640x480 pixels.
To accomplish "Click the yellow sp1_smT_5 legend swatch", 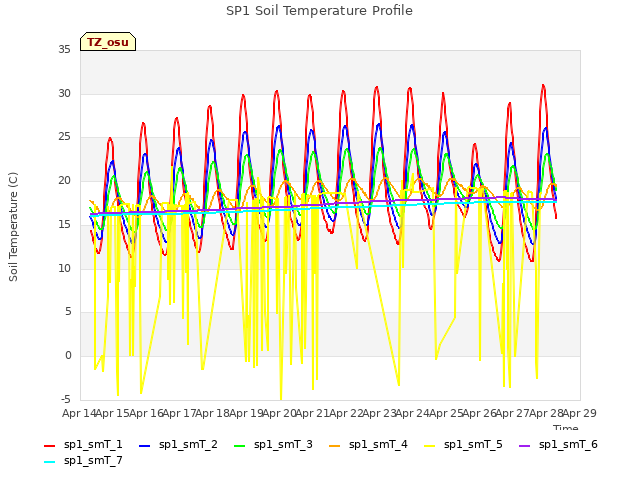I will 429,446.
